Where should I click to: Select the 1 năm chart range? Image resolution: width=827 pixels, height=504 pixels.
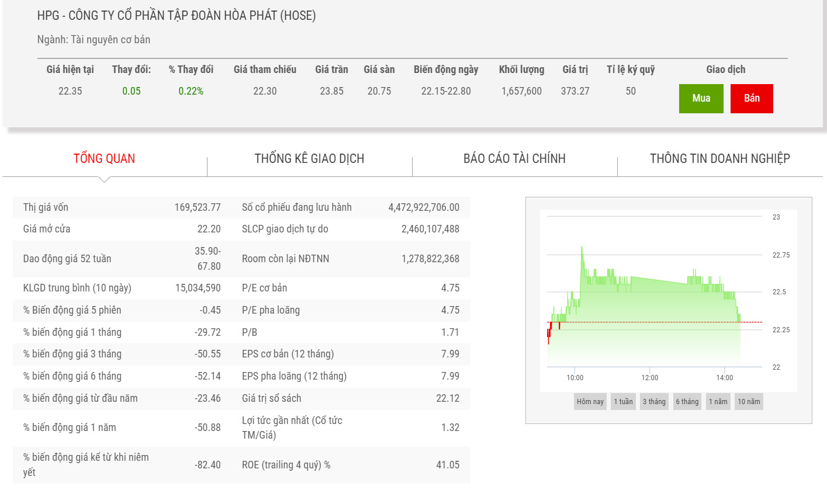pyautogui.click(x=718, y=402)
